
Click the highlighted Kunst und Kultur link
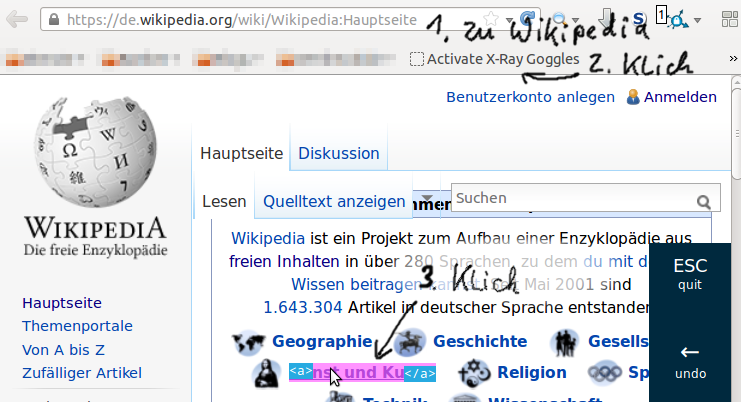tap(362, 373)
